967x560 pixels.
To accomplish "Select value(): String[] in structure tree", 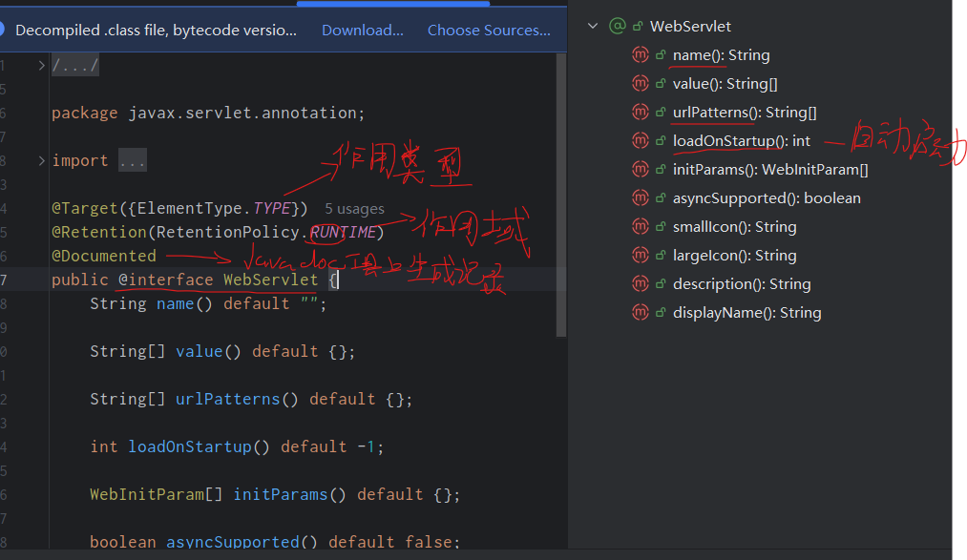I will pyautogui.click(x=725, y=84).
